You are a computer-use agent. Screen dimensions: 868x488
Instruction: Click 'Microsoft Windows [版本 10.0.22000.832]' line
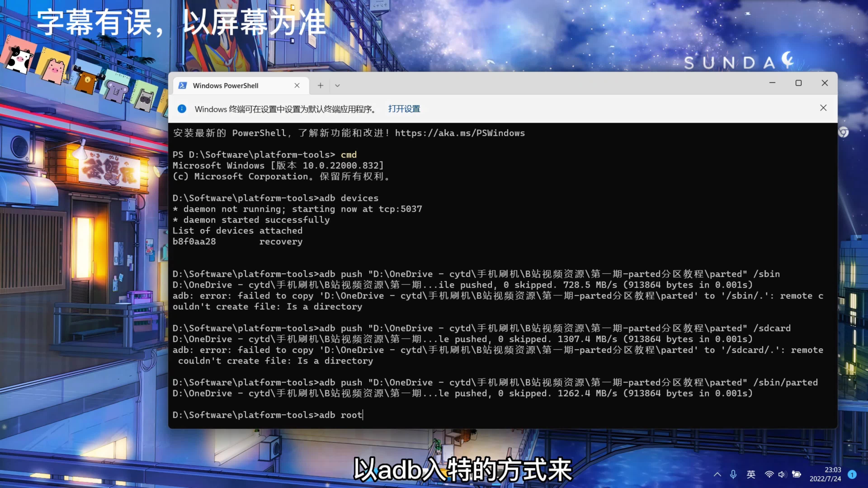tap(278, 166)
